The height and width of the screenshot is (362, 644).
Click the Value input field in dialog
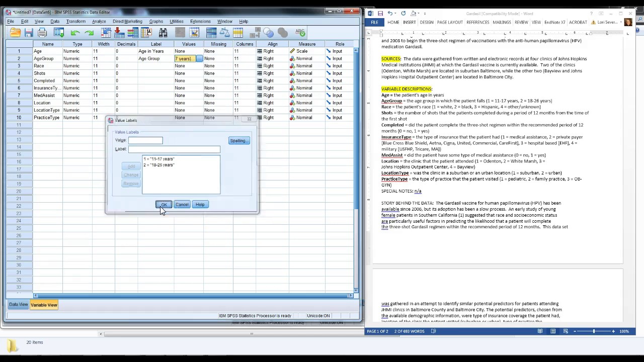click(145, 140)
